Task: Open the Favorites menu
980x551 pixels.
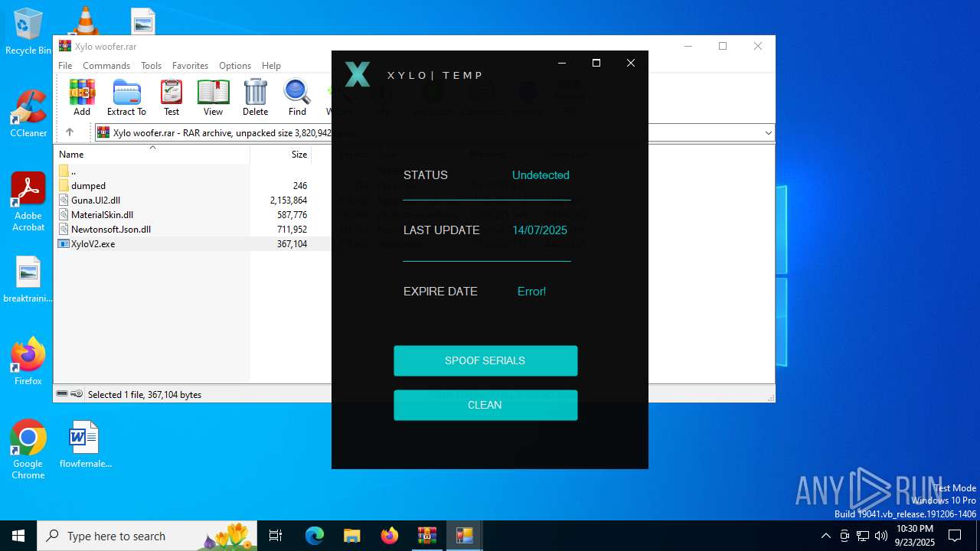Action: (190, 66)
